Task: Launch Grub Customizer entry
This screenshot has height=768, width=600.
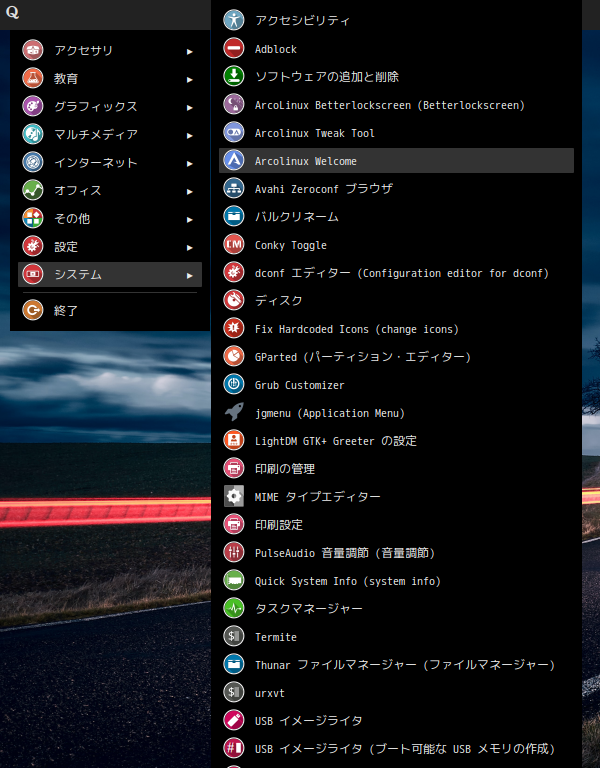Action: 396,384
